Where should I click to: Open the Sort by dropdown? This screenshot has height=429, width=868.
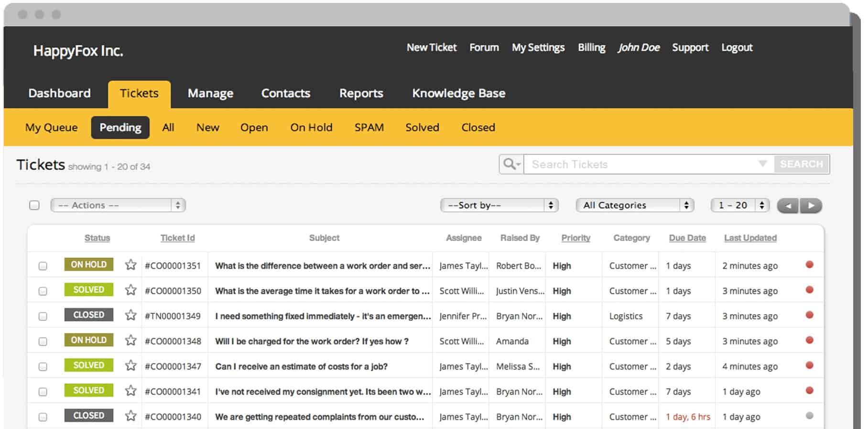click(x=499, y=205)
